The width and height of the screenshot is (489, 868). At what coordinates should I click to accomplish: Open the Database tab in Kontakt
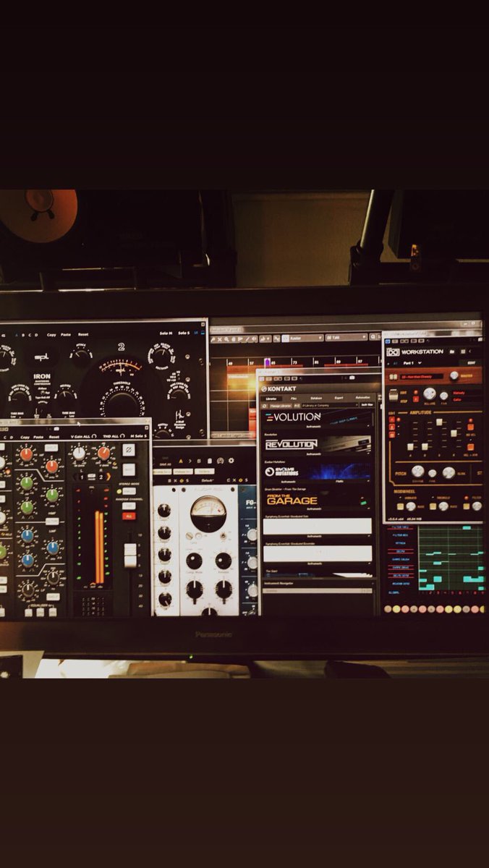pyautogui.click(x=316, y=398)
